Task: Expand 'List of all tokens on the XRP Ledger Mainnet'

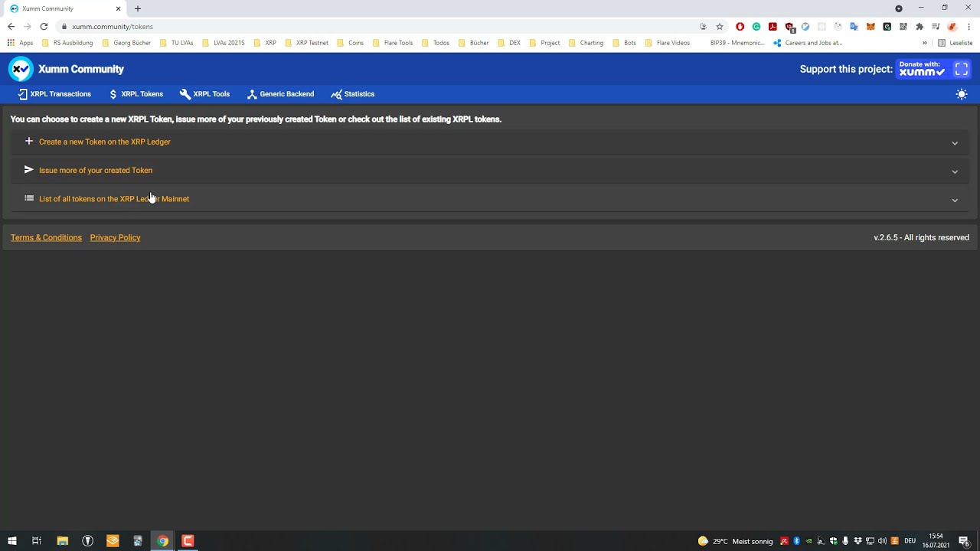Action: tap(490, 199)
